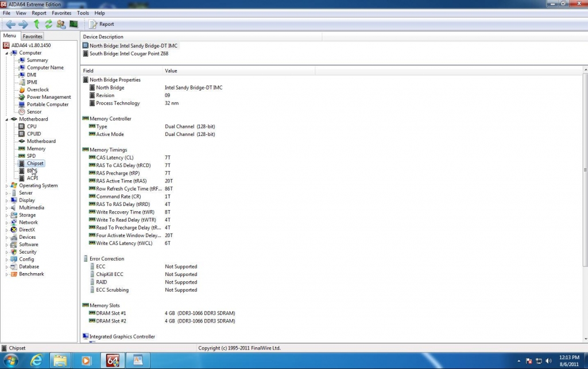Click the Value column header
588x369 pixels.
click(x=171, y=71)
